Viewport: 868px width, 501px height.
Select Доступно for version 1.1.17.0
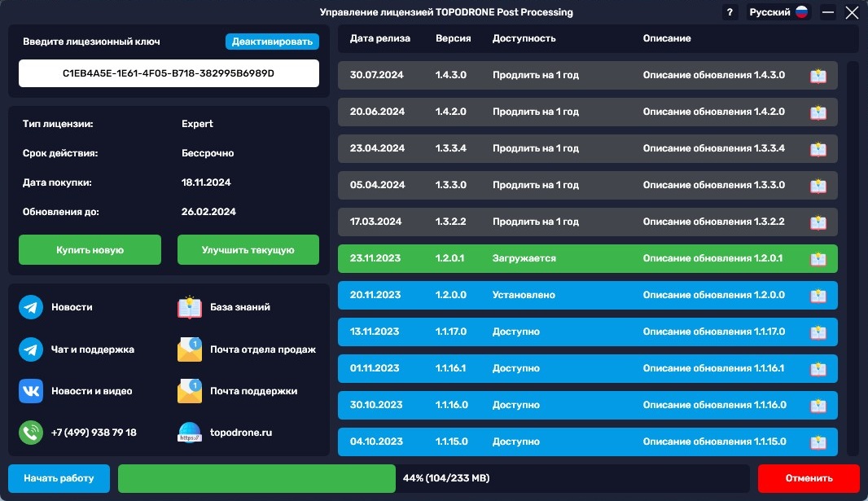click(516, 332)
